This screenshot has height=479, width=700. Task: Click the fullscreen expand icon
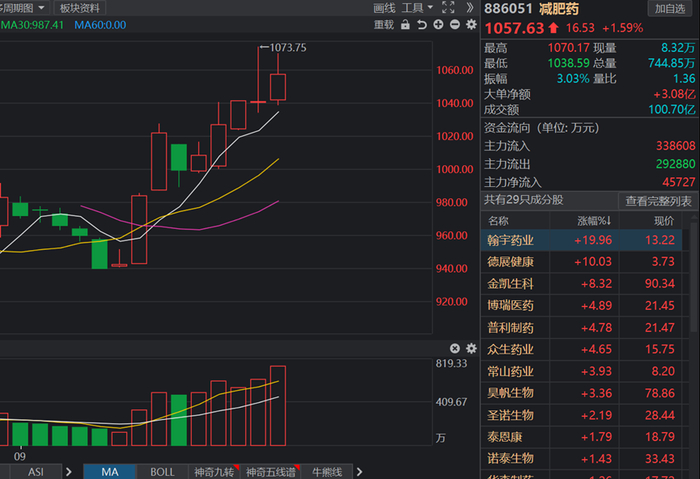click(x=448, y=8)
